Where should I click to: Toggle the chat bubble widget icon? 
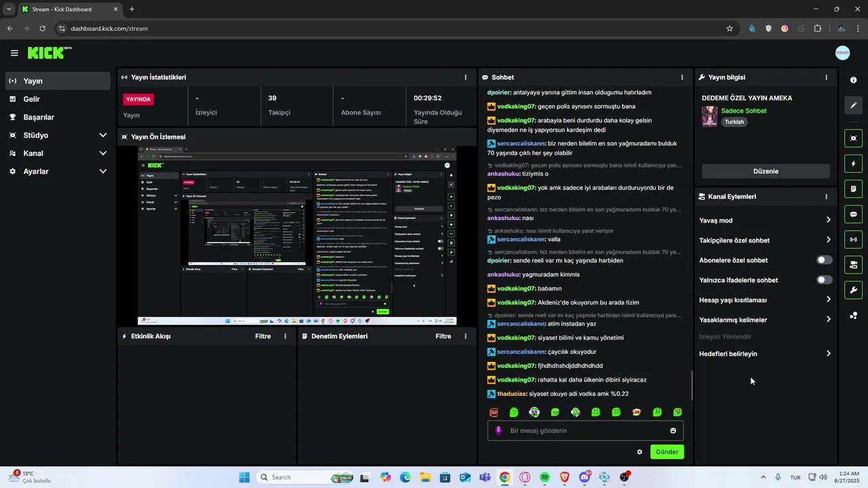click(x=853, y=214)
